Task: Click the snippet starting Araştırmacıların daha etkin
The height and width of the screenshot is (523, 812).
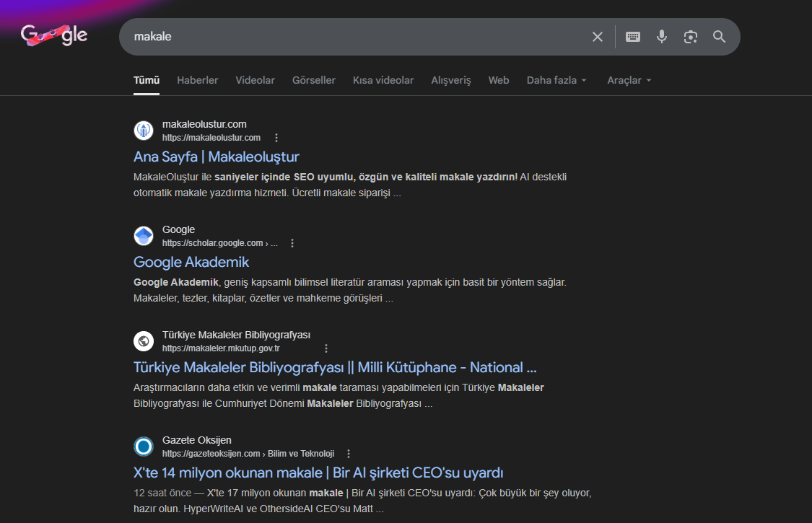Action: click(x=339, y=395)
